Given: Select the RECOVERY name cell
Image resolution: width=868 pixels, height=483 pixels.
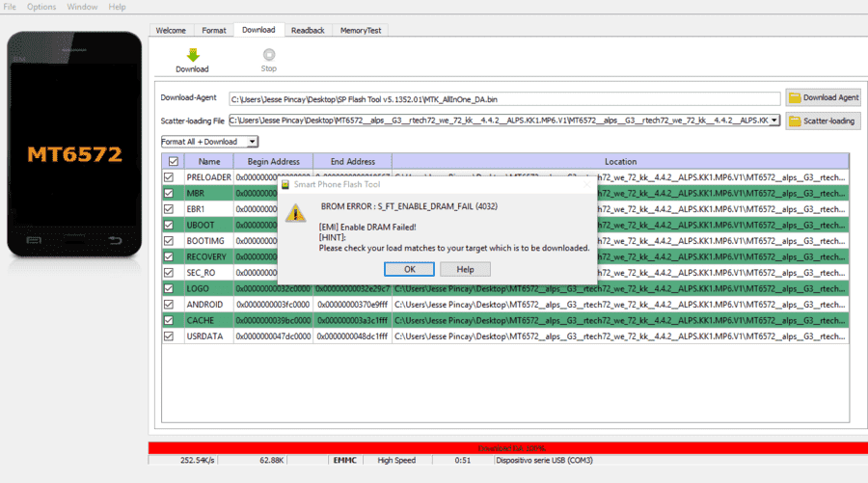Looking at the screenshot, I should tap(208, 256).
